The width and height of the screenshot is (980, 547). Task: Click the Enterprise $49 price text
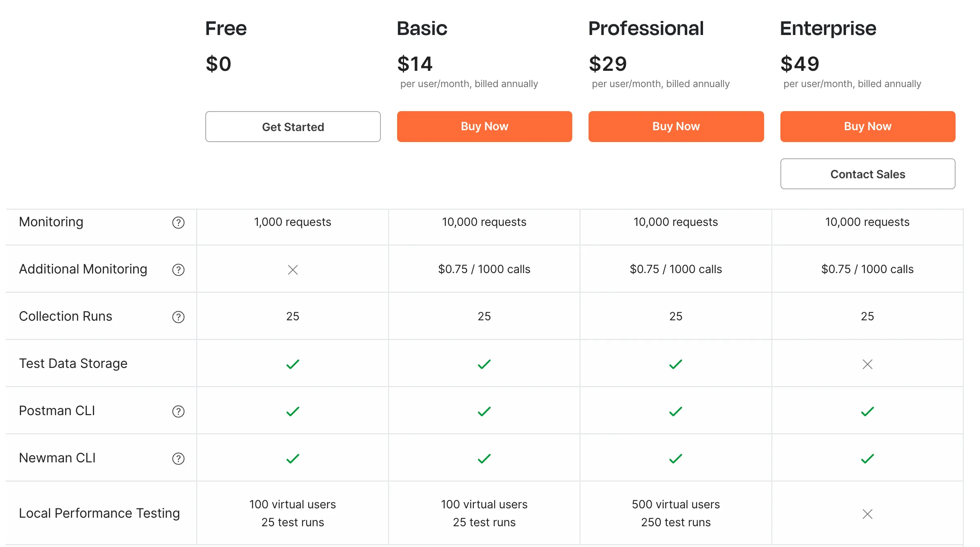click(x=800, y=64)
